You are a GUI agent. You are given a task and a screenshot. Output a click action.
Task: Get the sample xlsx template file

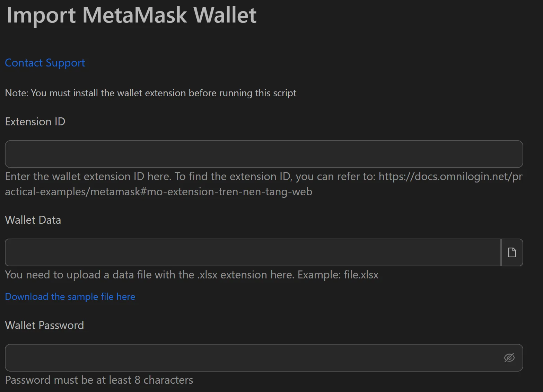(x=70, y=297)
